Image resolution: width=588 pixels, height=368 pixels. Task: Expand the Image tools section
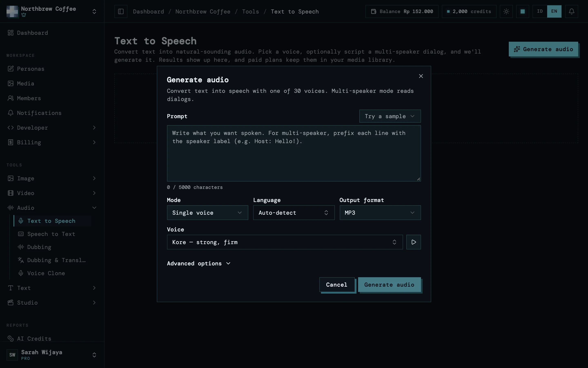pyautogui.click(x=52, y=178)
